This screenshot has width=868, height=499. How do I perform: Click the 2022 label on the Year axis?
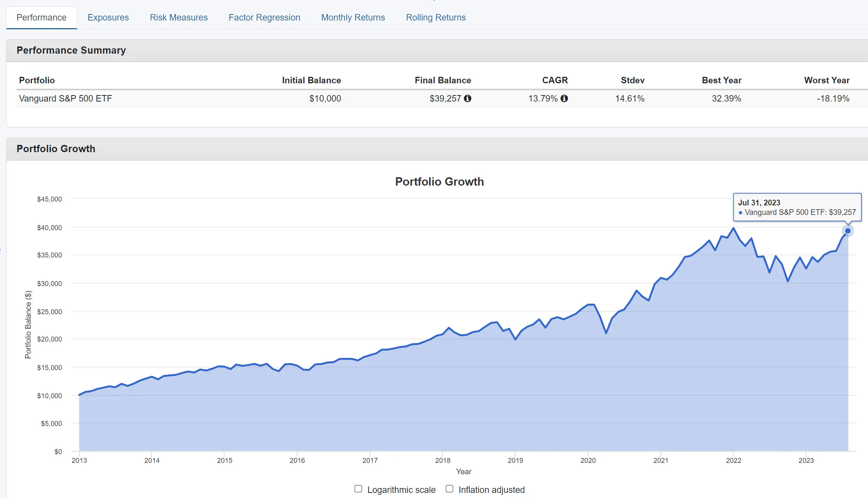[733, 460]
